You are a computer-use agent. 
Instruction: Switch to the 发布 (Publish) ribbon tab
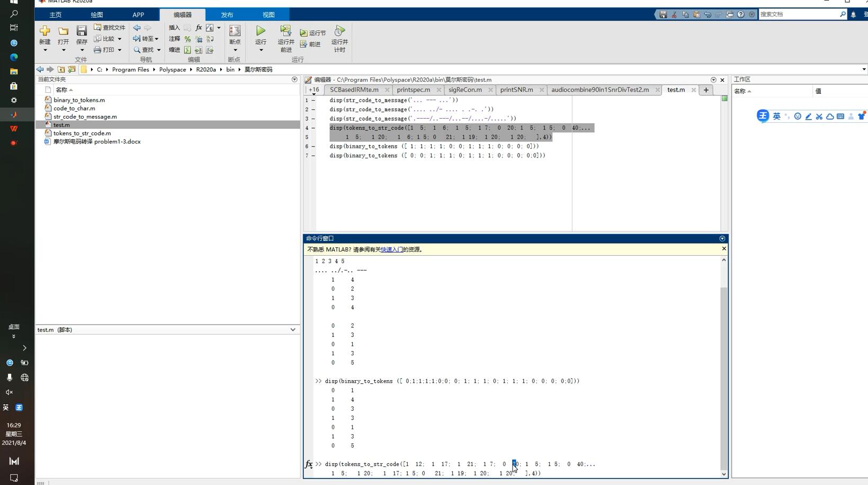click(227, 15)
